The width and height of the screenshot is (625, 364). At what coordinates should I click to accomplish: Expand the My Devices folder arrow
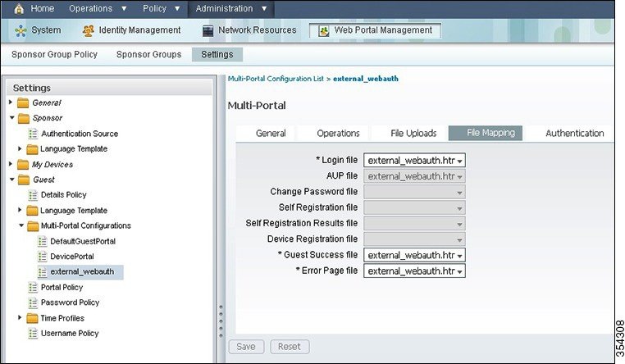(11, 164)
